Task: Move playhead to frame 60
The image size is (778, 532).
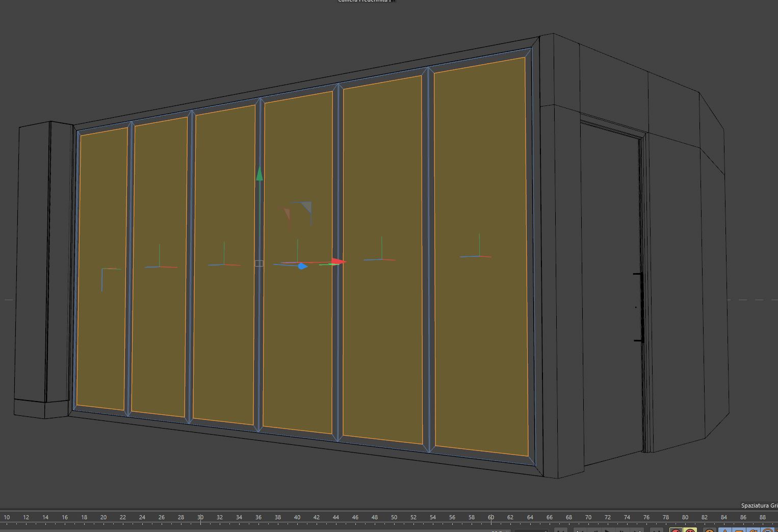Action: (x=491, y=517)
